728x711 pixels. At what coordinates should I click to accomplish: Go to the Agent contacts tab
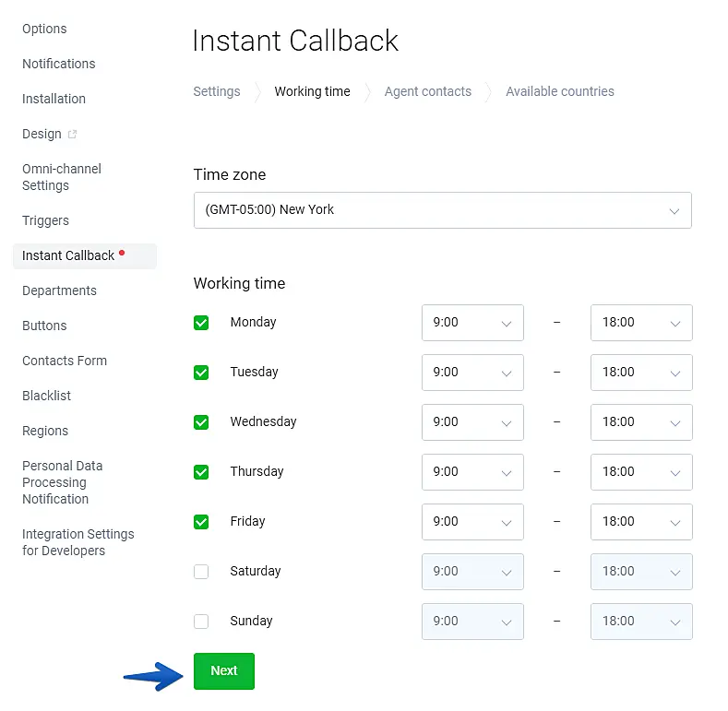coord(427,91)
